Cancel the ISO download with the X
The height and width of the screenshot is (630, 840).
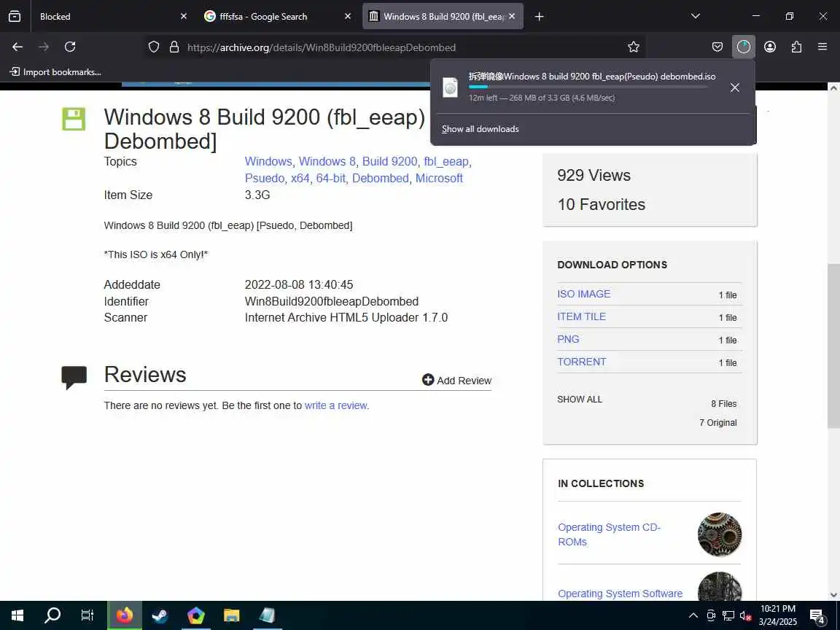coord(735,87)
